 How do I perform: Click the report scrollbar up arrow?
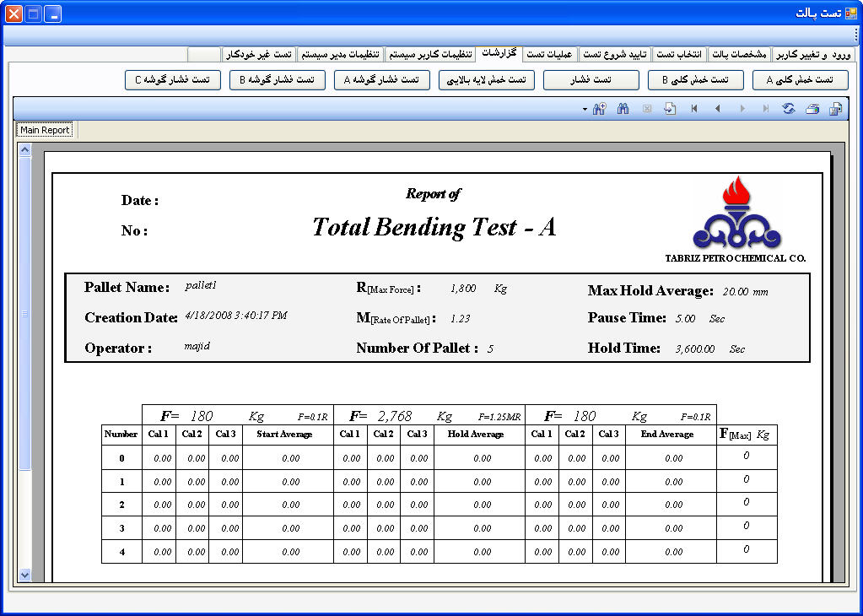pyautogui.click(x=24, y=150)
